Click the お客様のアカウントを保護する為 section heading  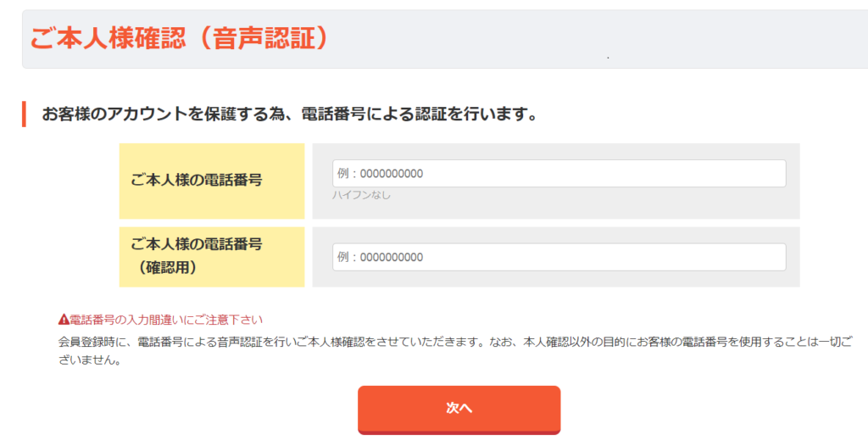[x=290, y=114]
